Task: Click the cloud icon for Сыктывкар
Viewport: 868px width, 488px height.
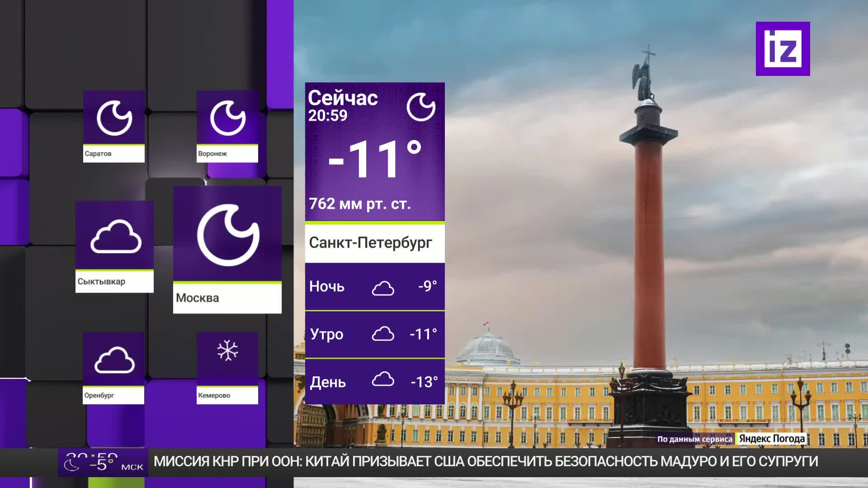Action: [116, 237]
